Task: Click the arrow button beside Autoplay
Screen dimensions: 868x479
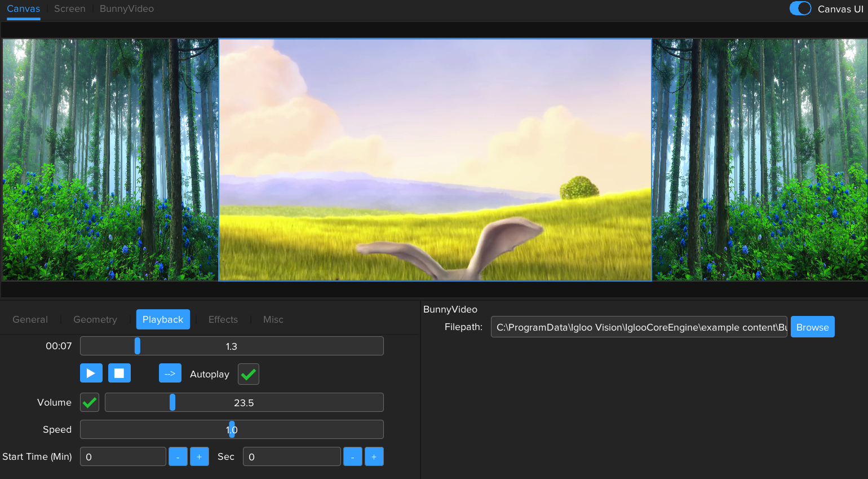Action: 170,373
